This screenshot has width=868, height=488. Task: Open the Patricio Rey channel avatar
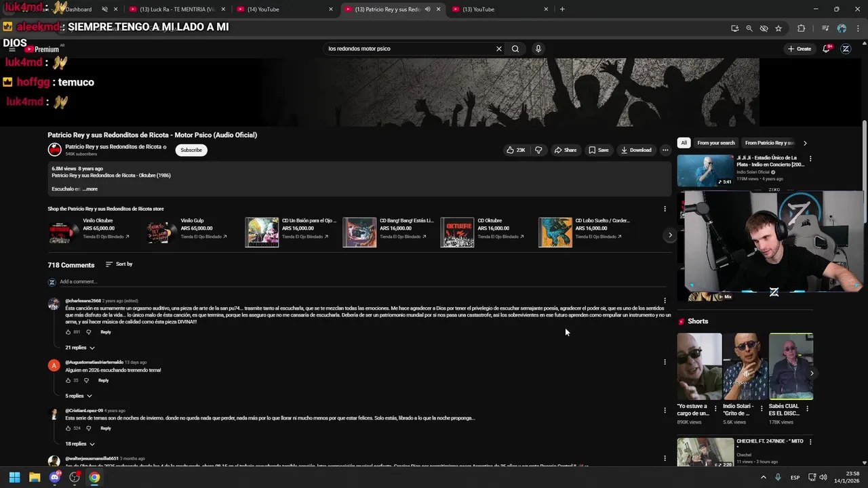click(54, 150)
